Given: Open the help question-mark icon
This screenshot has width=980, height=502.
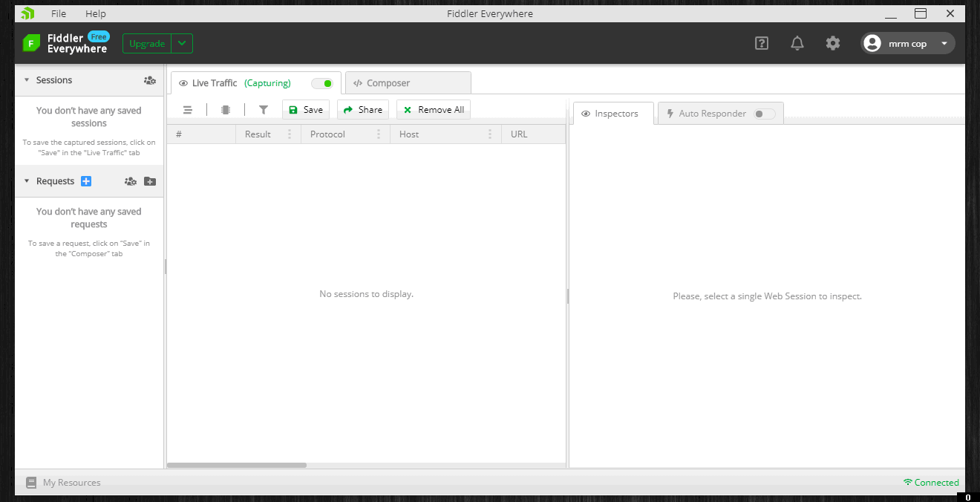Looking at the screenshot, I should (761, 43).
